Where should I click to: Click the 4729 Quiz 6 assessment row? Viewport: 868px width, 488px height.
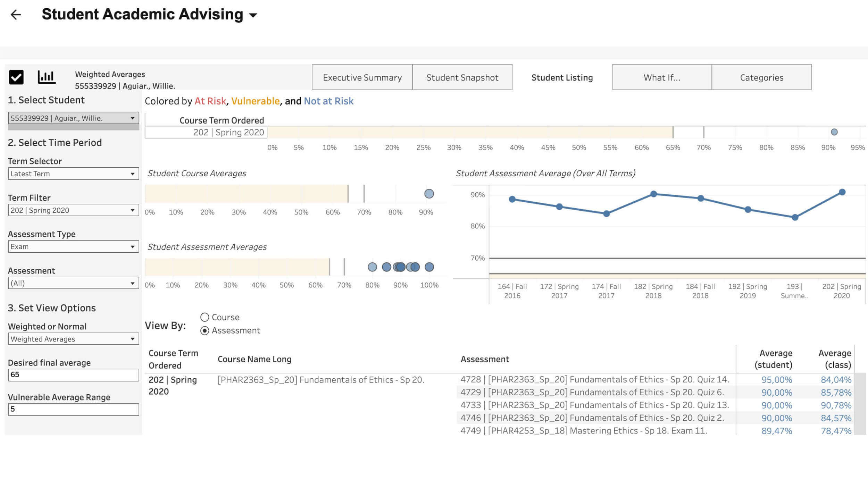[592, 393]
